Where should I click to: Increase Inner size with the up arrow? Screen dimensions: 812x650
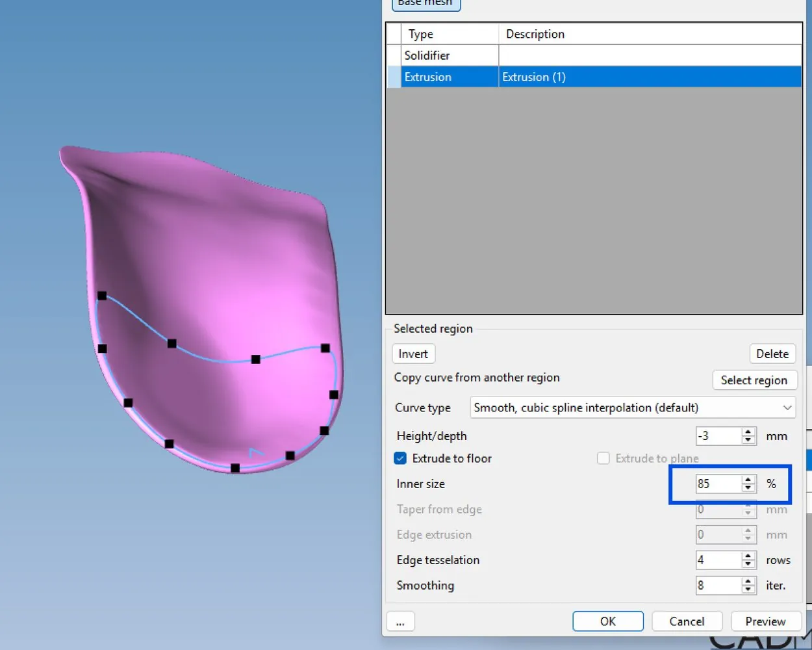[x=748, y=480]
